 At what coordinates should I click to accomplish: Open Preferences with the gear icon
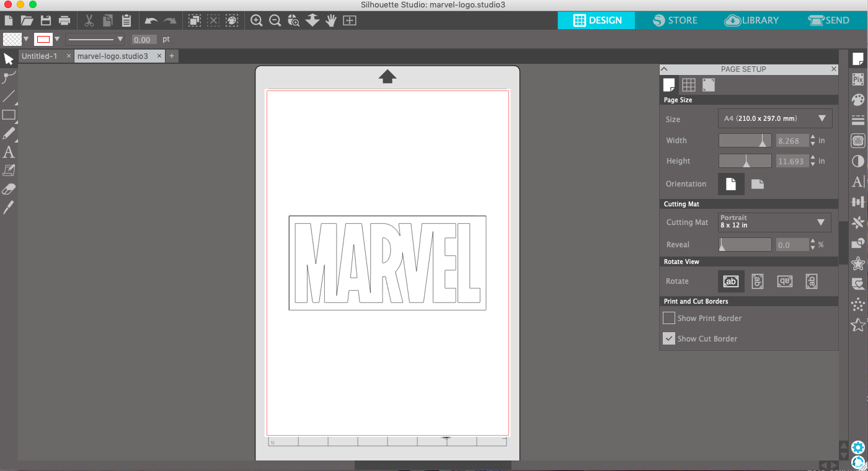pyautogui.click(x=858, y=447)
